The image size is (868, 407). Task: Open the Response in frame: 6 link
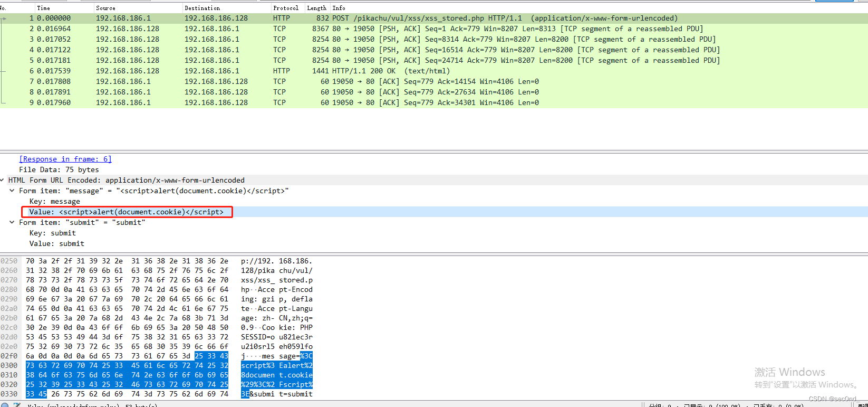pos(65,159)
